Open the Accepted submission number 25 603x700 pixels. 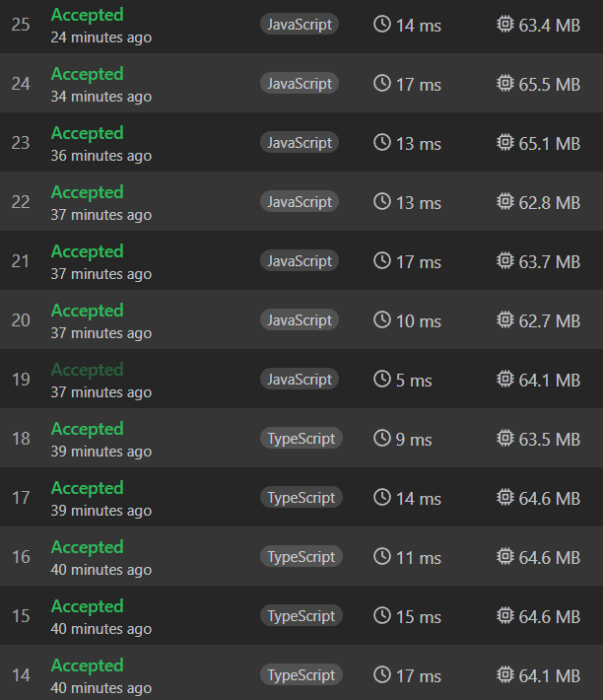[87, 15]
